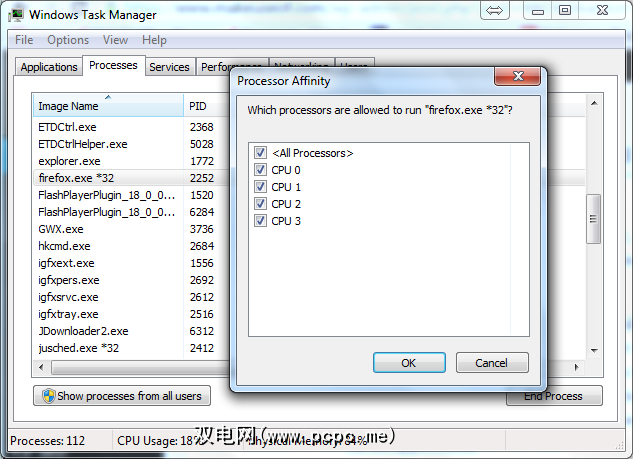Click the End Process button
The height and width of the screenshot is (459, 633).
554,396
